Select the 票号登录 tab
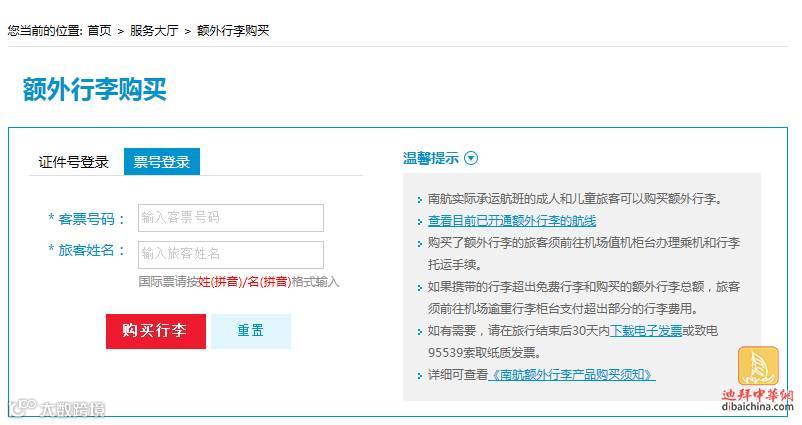This screenshot has height=425, width=802. click(162, 162)
